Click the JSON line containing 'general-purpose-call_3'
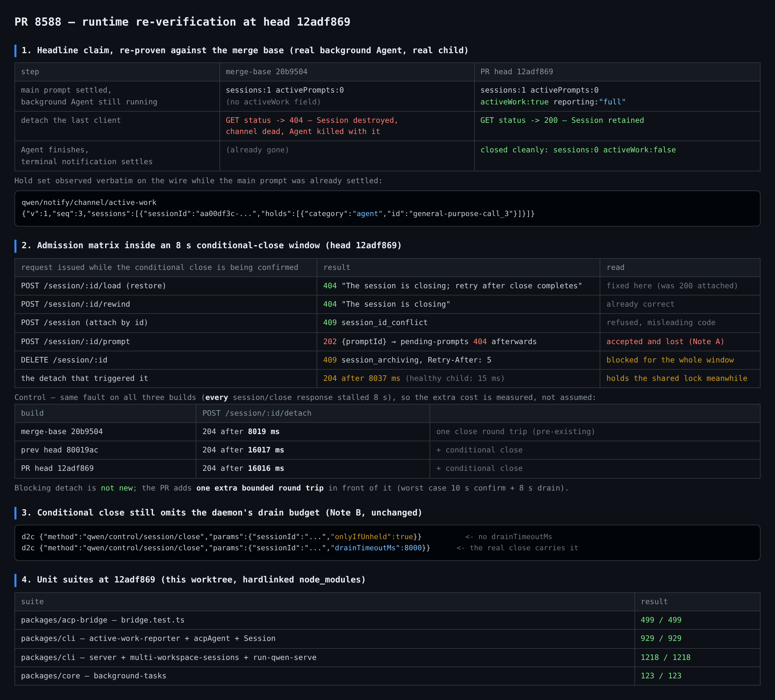The width and height of the screenshot is (775, 700). pyautogui.click(x=278, y=214)
